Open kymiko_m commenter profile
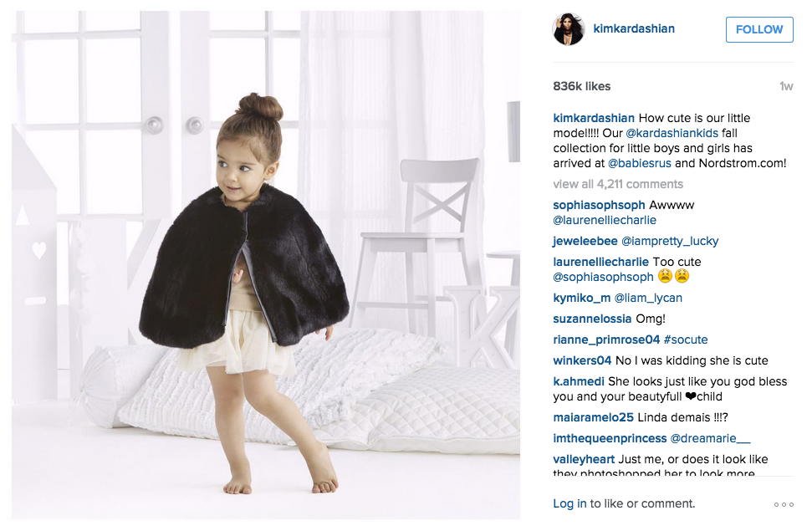This screenshot has width=812, height=531. [581, 298]
